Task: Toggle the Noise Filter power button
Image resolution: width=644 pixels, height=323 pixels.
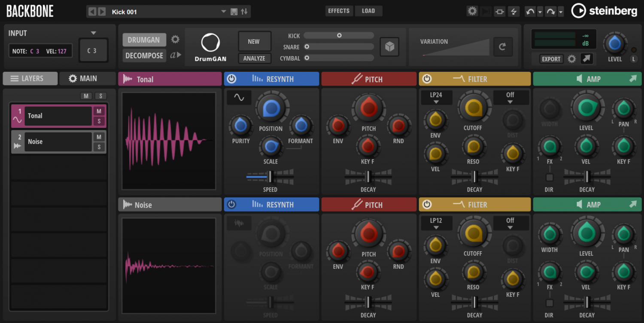Action: tap(427, 205)
